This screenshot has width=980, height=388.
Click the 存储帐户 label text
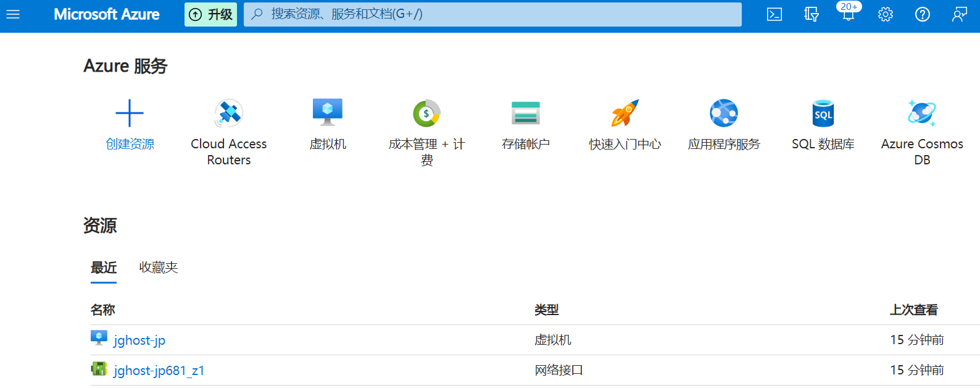(526, 144)
